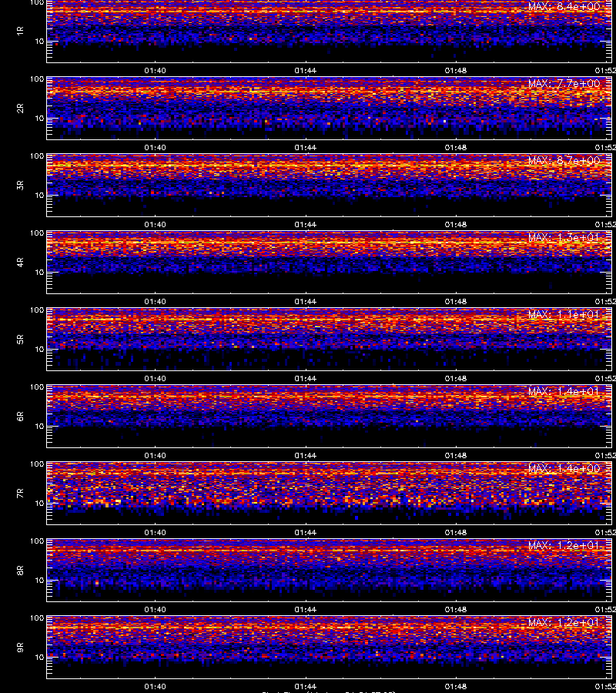Screen dimensions: 616x693
Task: Click the 10 y-axis tick of panel 8R
Action: [39, 581]
